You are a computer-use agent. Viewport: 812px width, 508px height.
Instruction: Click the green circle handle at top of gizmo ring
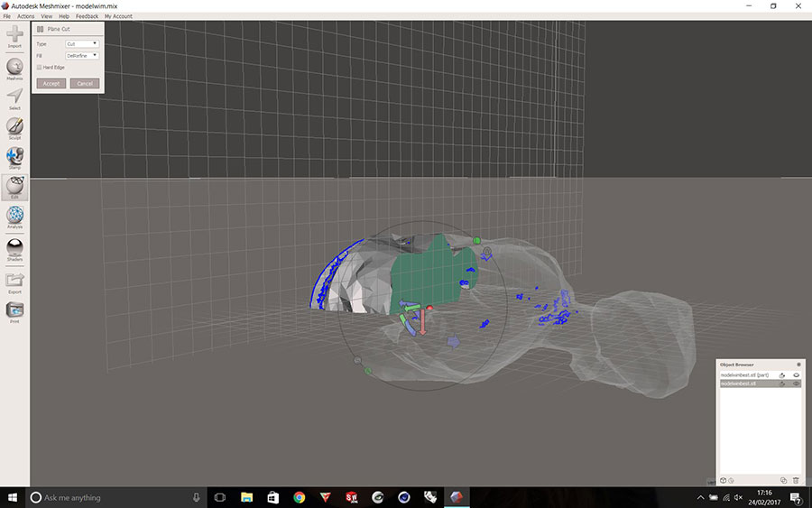tap(477, 240)
